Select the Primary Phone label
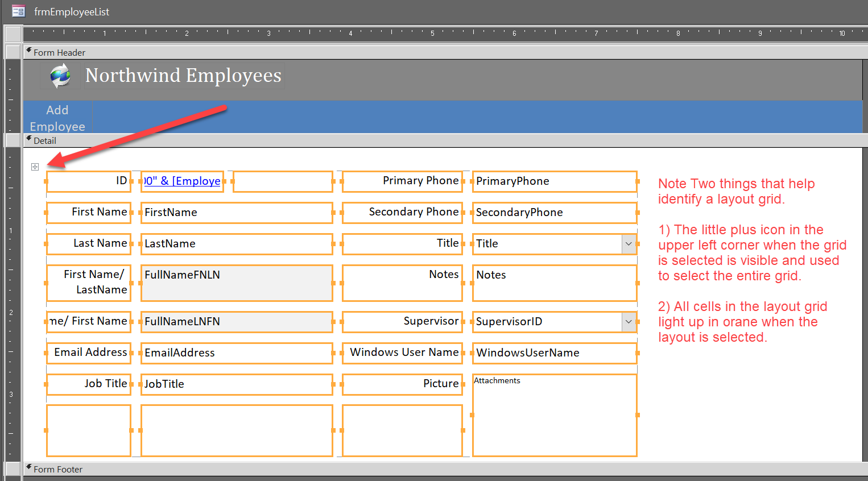 [x=402, y=181]
